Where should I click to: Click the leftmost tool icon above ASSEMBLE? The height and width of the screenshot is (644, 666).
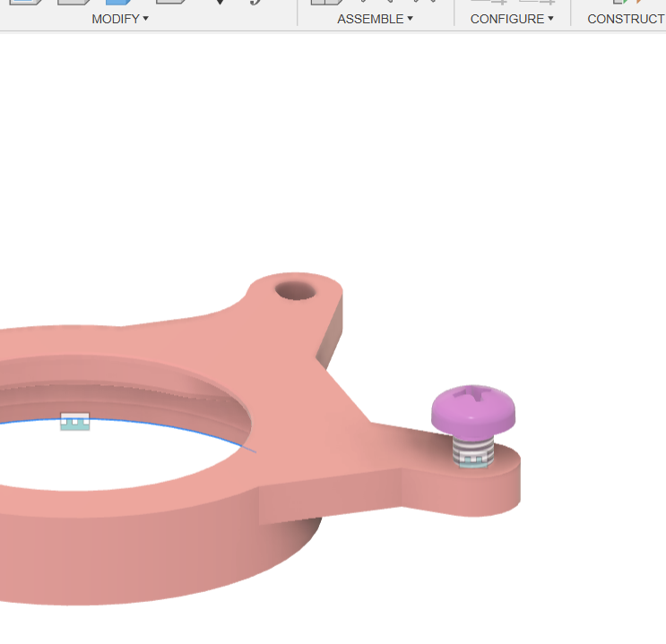(324, 3)
